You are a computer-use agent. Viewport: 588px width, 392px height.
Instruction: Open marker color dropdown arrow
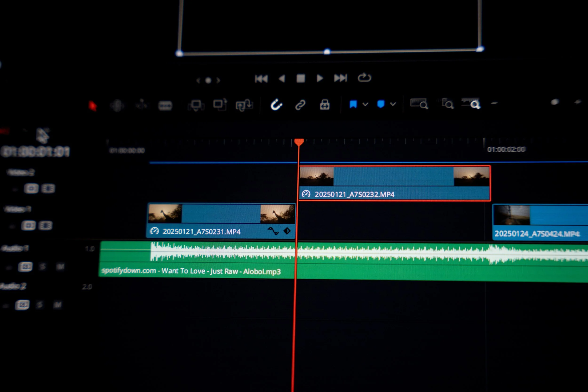(x=393, y=104)
